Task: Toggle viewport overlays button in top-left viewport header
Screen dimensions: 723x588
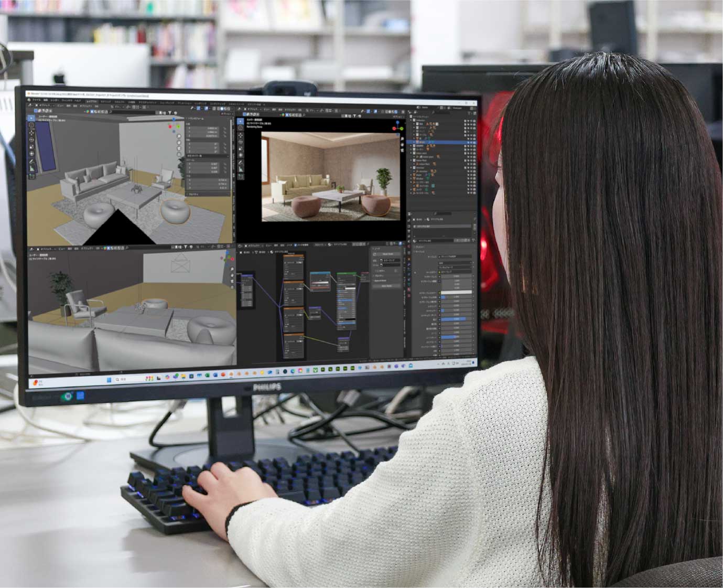Action: tap(206, 109)
